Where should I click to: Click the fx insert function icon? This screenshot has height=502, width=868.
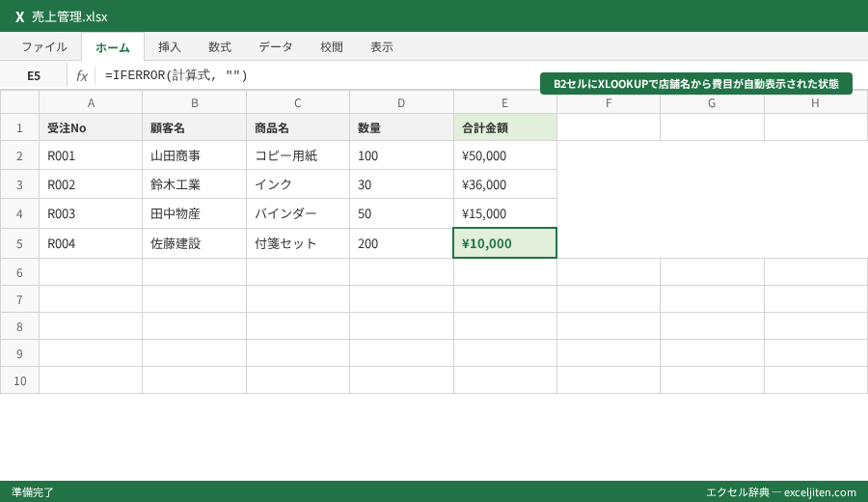[81, 76]
